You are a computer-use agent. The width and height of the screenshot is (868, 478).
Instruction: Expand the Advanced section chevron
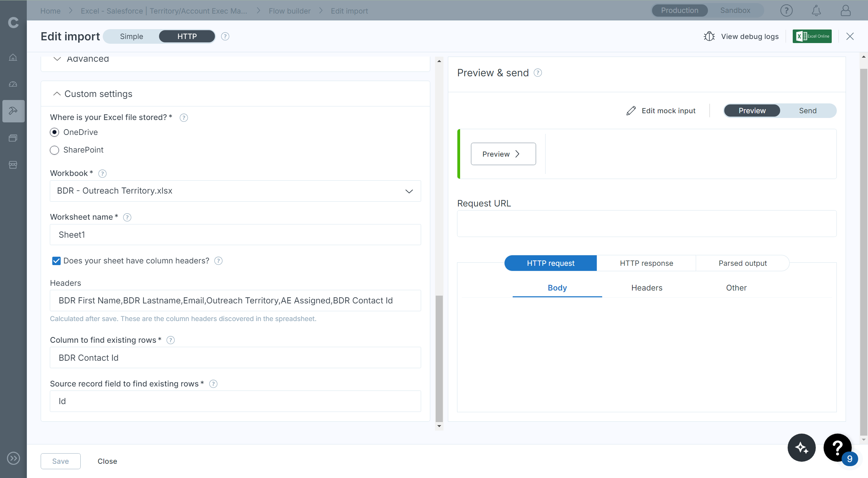coord(57,59)
